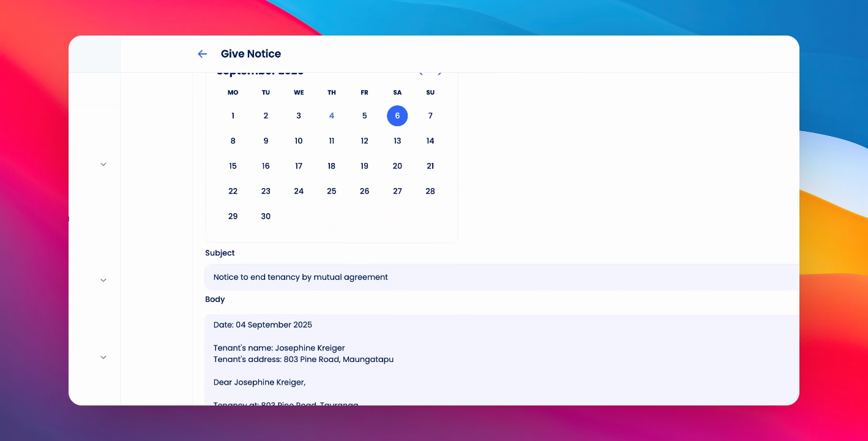
Task: Click the MO weekday header
Action: [x=233, y=92]
